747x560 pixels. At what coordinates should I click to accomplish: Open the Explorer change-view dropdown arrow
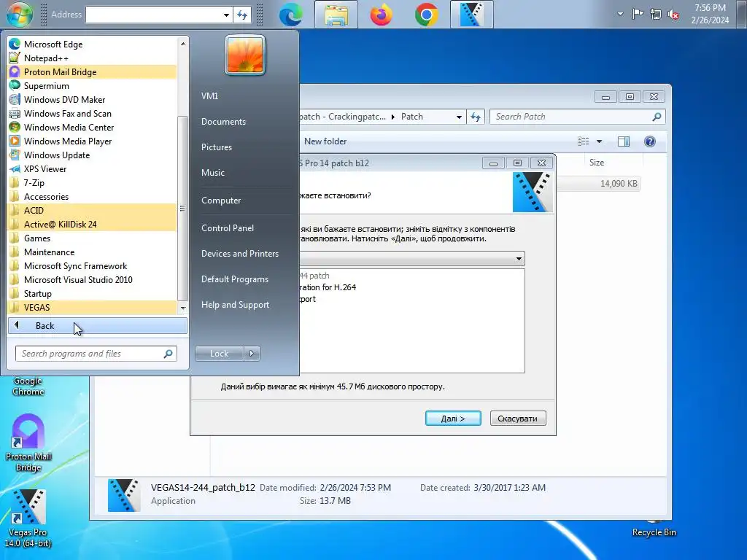click(x=600, y=141)
